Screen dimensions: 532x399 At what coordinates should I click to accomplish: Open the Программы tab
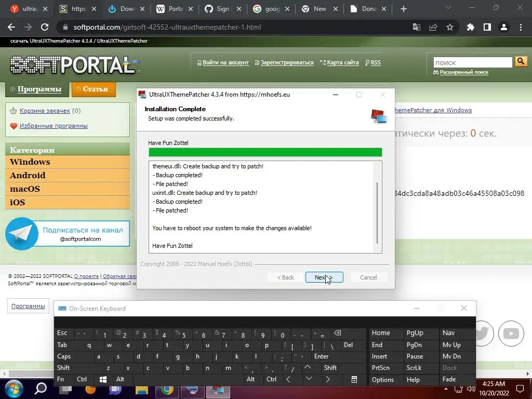click(36, 89)
